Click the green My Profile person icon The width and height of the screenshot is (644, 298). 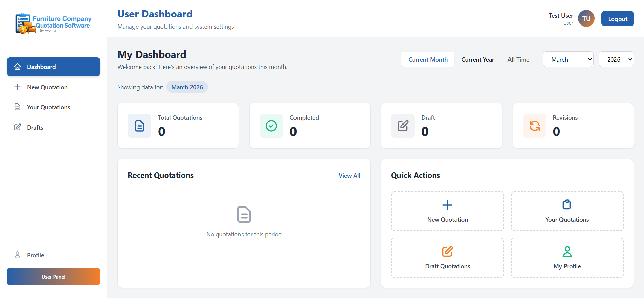tap(567, 251)
